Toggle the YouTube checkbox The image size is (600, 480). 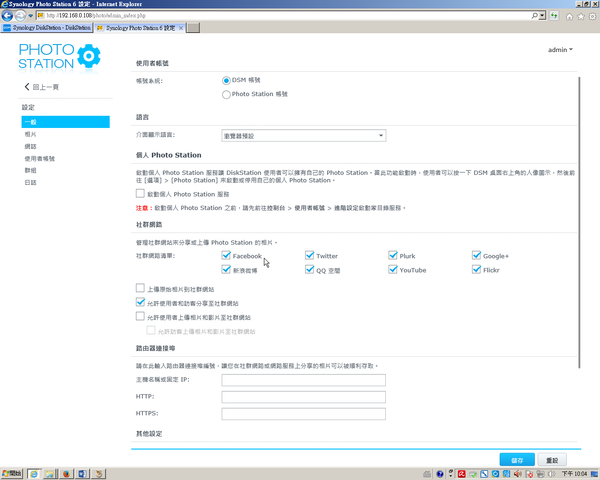393,270
